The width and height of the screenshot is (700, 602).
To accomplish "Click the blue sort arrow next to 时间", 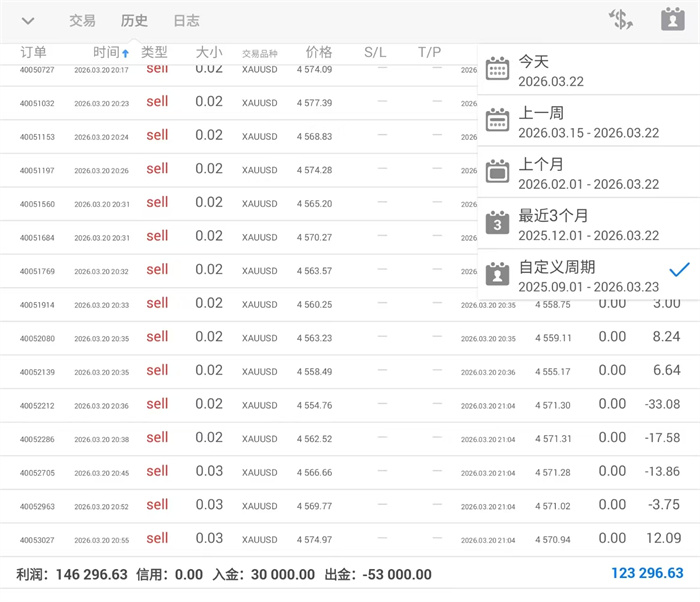I will click(x=126, y=53).
